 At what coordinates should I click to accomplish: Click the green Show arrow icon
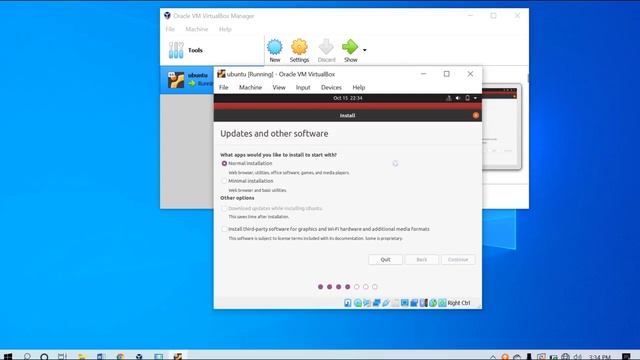(x=350, y=47)
